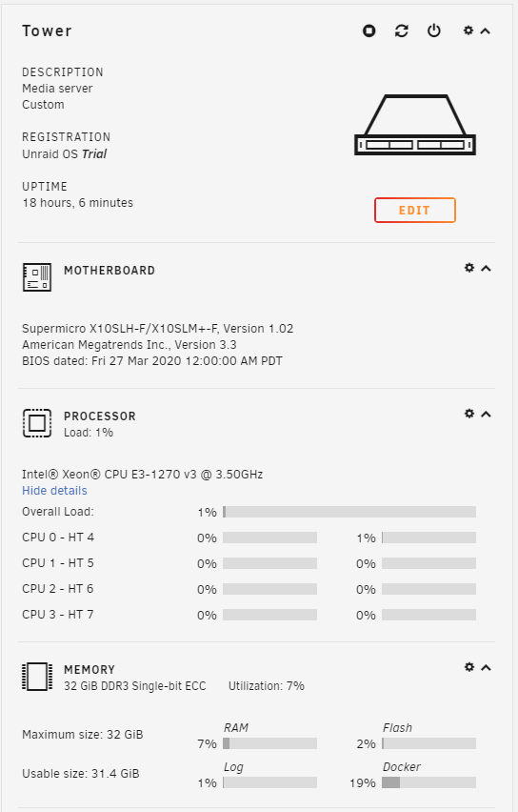Open Memory section gear icon
518x812 pixels.
tap(469, 667)
